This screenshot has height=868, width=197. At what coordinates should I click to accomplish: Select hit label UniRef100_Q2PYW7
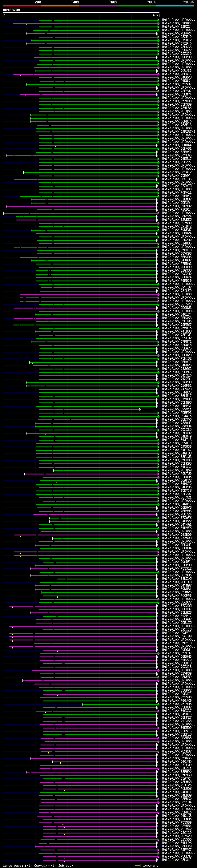[x=177, y=91]
